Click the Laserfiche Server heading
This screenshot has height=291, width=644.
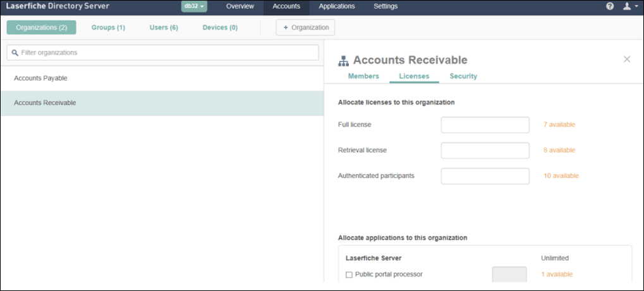[x=374, y=258]
